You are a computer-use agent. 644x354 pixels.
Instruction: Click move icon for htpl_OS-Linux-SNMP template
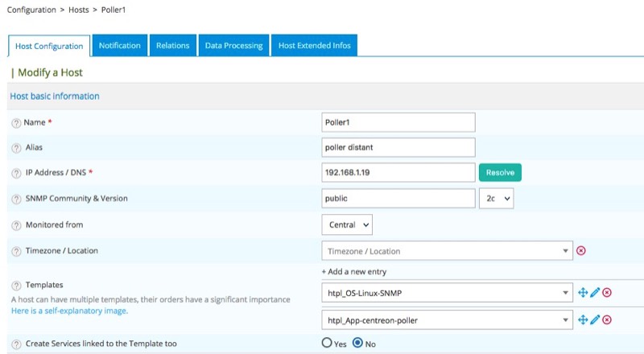tap(583, 293)
